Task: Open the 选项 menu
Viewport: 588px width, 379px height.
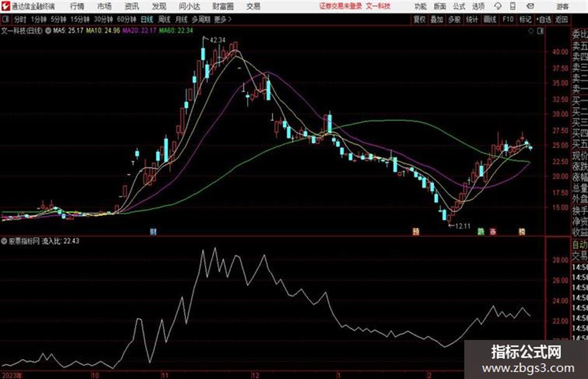Action: pyautogui.click(x=478, y=6)
